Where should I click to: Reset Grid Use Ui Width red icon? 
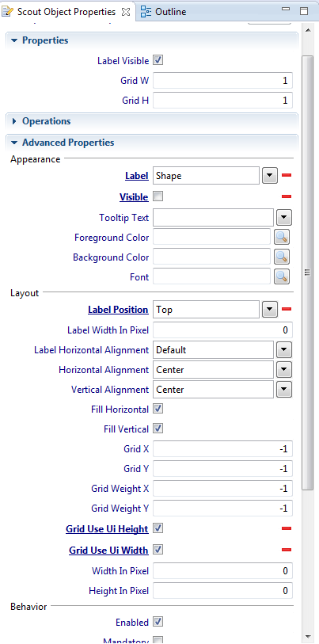(287, 550)
